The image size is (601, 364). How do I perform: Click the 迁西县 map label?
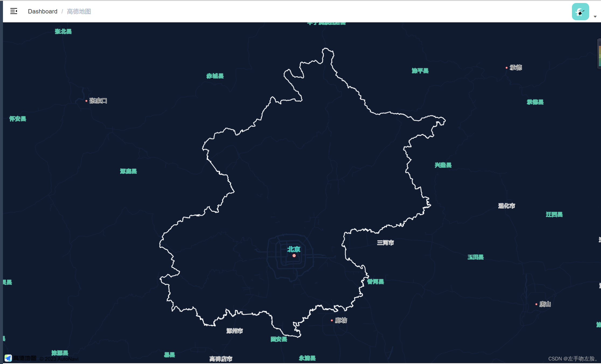tap(554, 214)
